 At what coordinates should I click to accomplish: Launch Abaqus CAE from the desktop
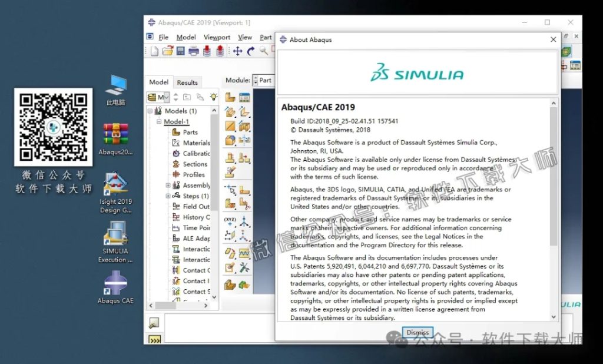coord(115,282)
